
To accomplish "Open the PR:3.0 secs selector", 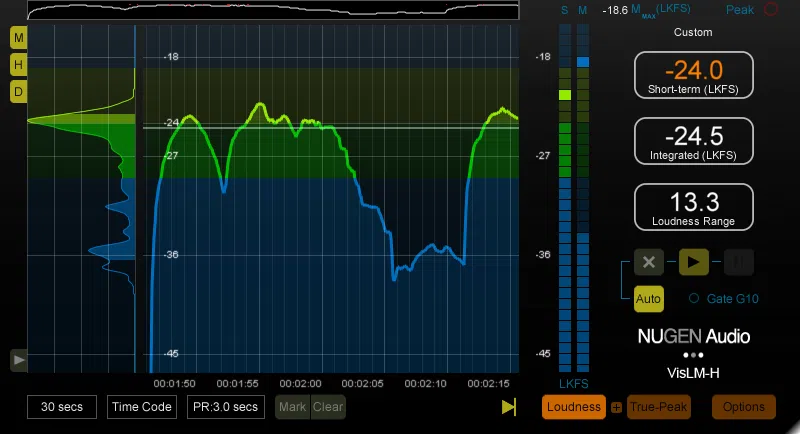I will 226,407.
